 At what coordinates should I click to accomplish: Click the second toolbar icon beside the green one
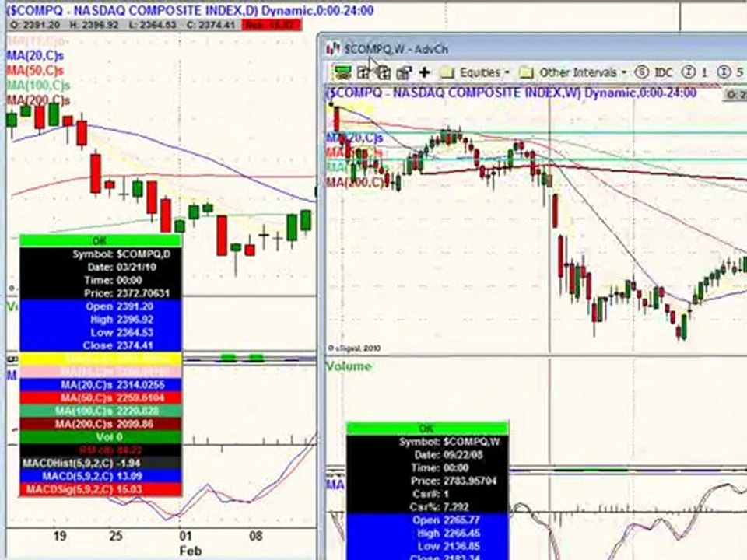click(x=363, y=72)
